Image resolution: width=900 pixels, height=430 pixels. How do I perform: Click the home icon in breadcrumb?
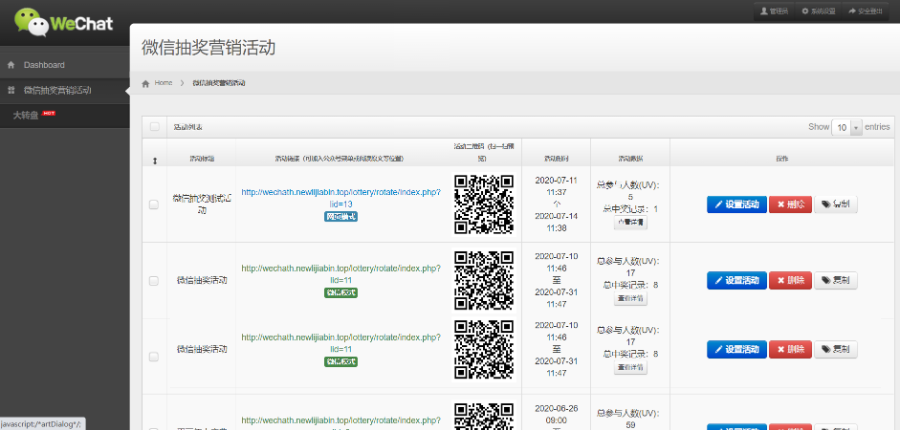(x=147, y=83)
